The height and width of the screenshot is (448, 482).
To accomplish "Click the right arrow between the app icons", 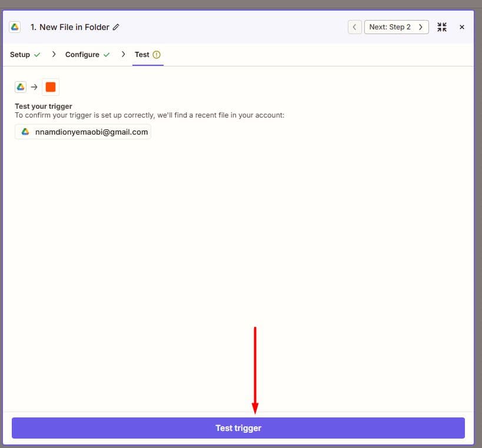I will click(34, 87).
